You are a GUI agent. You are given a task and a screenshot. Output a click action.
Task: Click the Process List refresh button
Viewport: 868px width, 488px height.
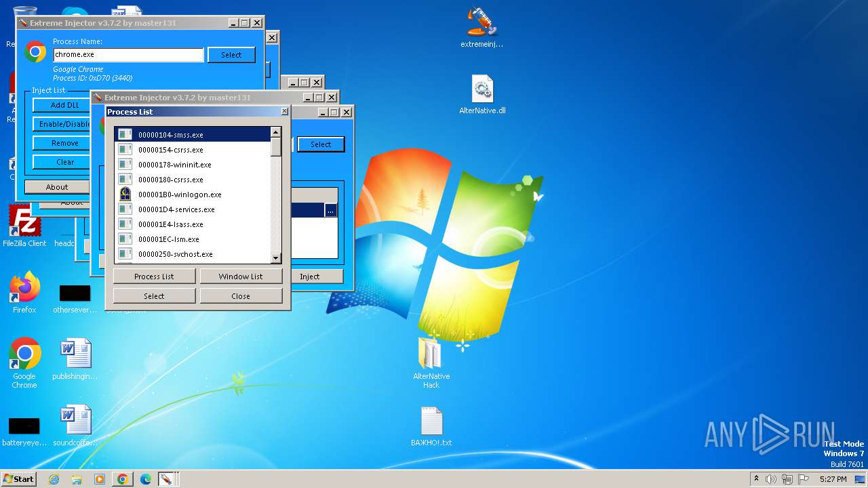pos(154,277)
